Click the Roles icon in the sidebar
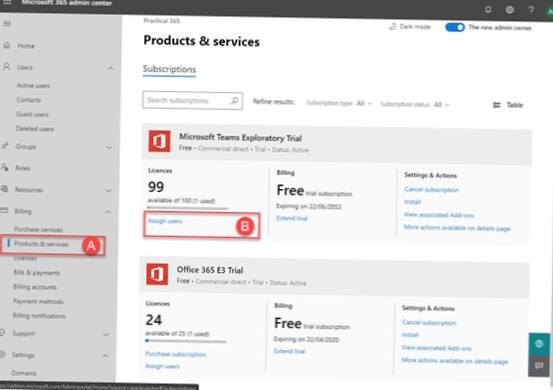Screen dimensions: 553x390 [5, 167]
